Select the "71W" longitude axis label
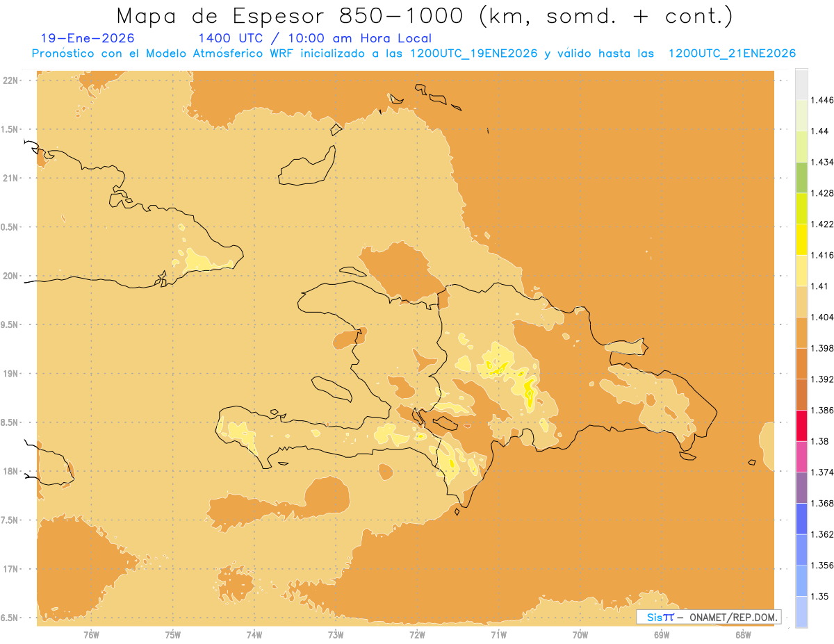The image size is (834, 644). [498, 634]
